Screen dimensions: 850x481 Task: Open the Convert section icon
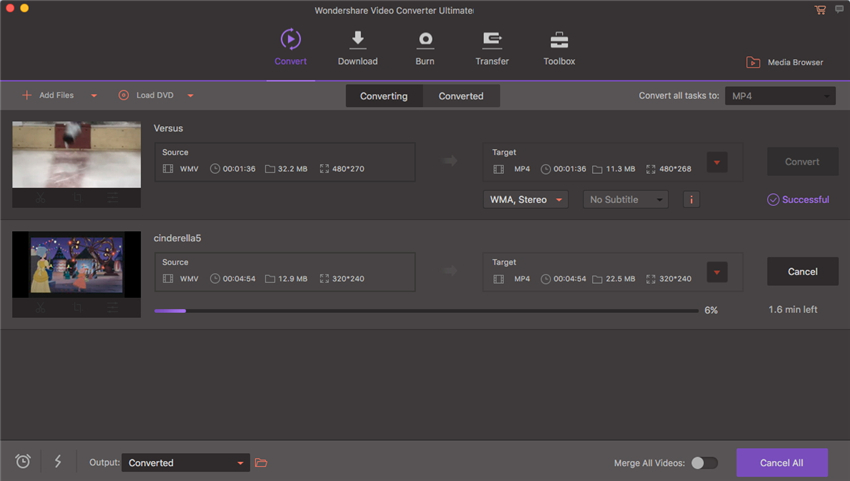[291, 39]
